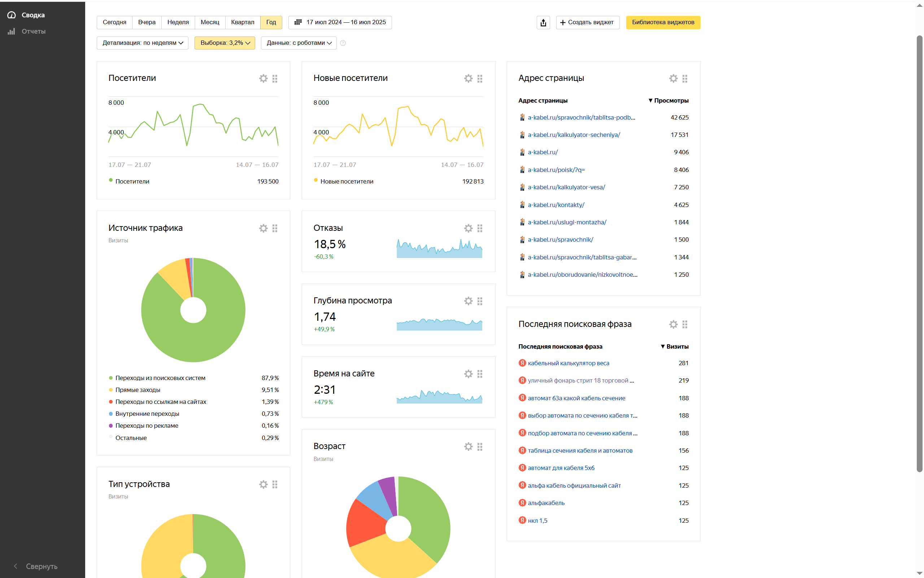The height and width of the screenshot is (578, 924).
Task: Open a-kabel.ru/poisk/?q= link
Action: [556, 170]
